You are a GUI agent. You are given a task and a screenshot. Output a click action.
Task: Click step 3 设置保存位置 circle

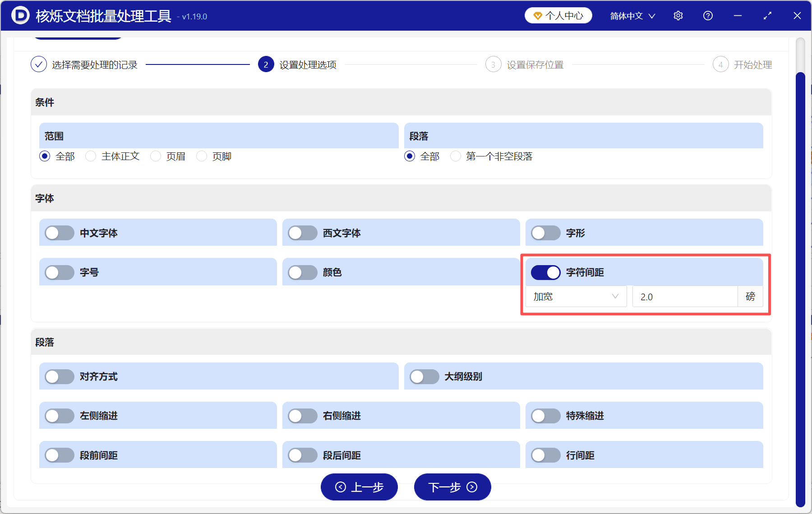coord(493,64)
